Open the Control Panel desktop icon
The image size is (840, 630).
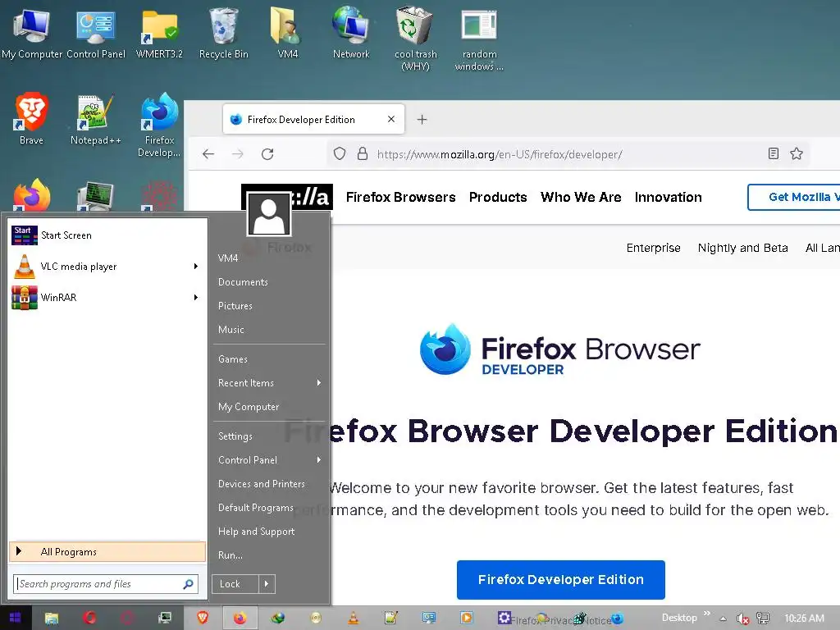[96, 33]
